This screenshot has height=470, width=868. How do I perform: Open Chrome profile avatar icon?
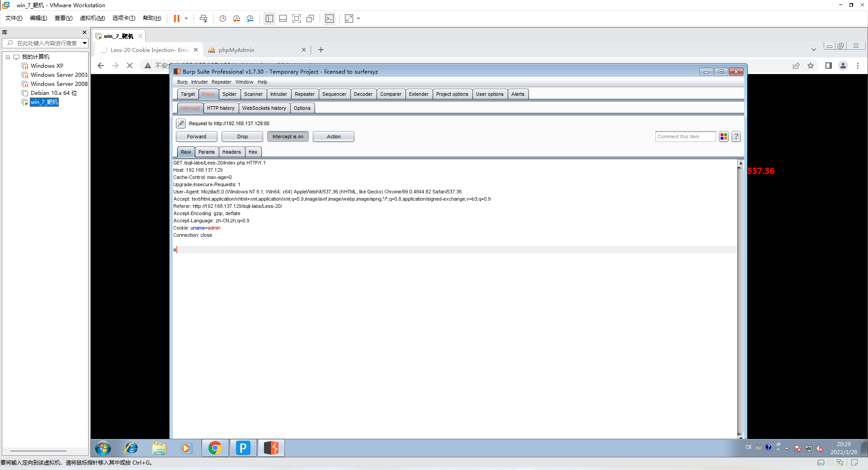[843, 66]
